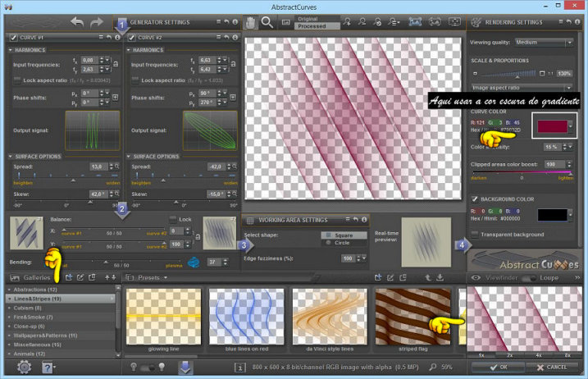Click the dark red curve color swatch

click(x=553, y=125)
